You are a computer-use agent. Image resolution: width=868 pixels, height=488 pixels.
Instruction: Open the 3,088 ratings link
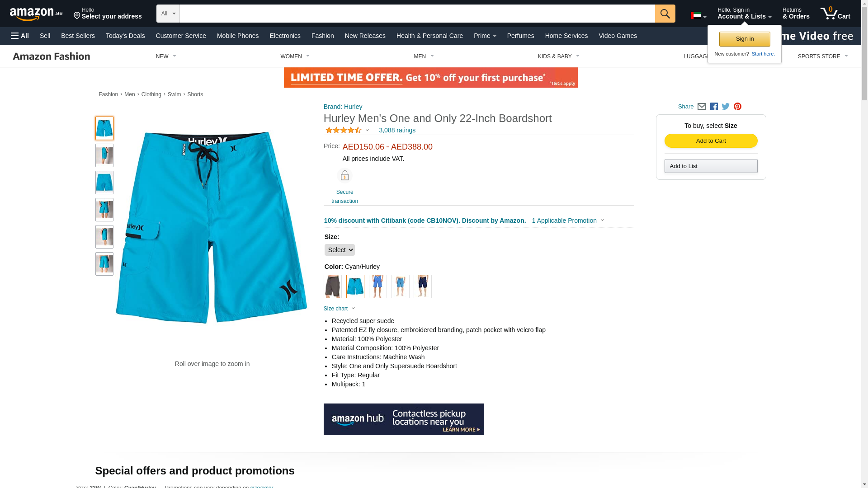click(397, 130)
